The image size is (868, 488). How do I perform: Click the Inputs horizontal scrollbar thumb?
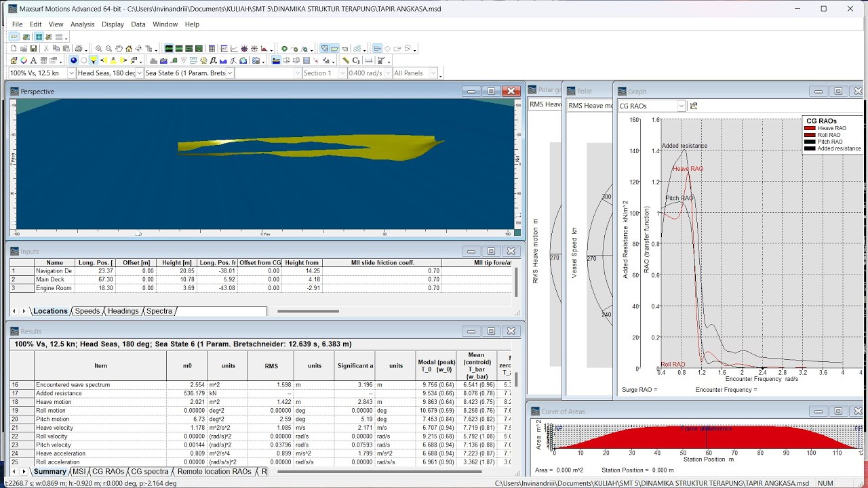308,311
